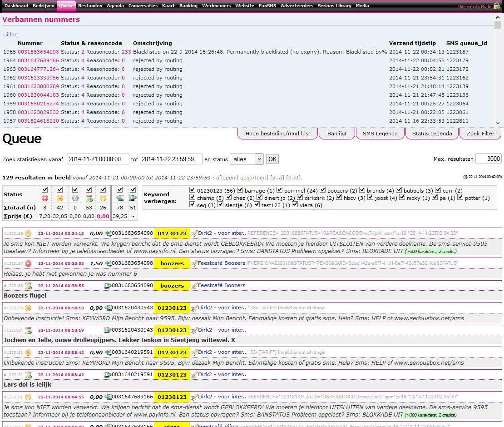Click the hourglass icon of message #1223182

coord(28,375)
